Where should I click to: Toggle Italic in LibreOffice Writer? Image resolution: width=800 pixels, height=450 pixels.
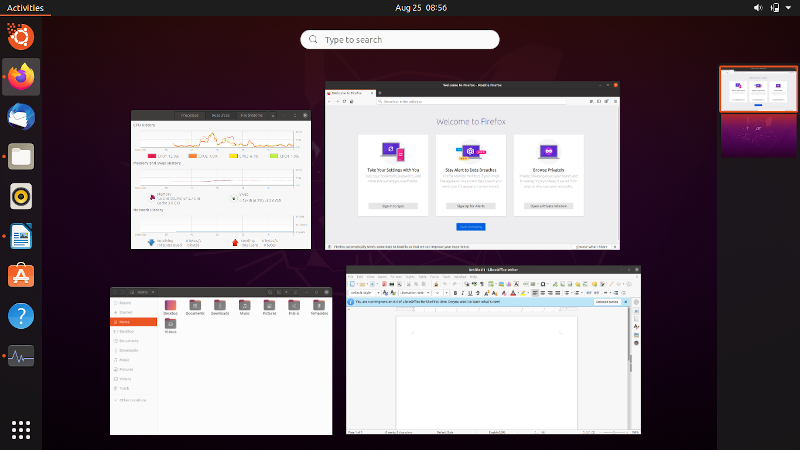(x=462, y=293)
